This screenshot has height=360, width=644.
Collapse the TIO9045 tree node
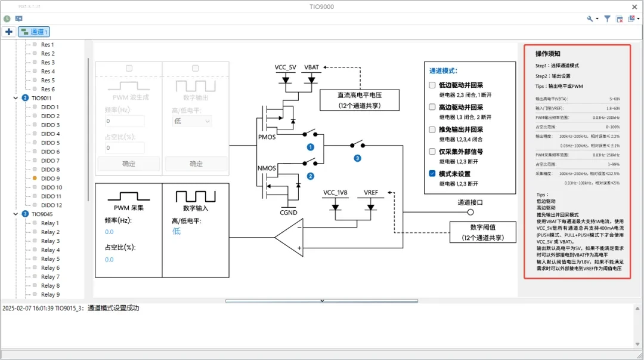click(16, 214)
